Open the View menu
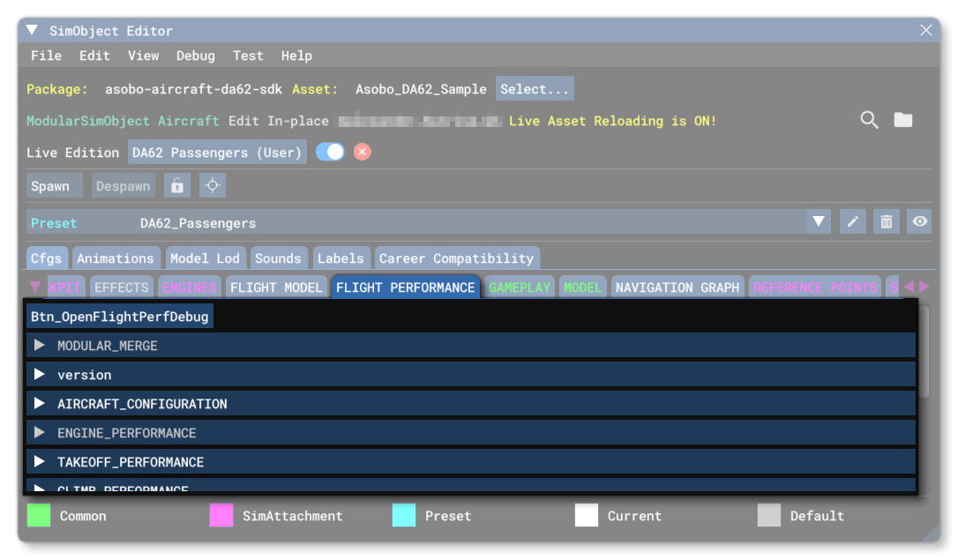The image size is (958, 560). click(144, 56)
